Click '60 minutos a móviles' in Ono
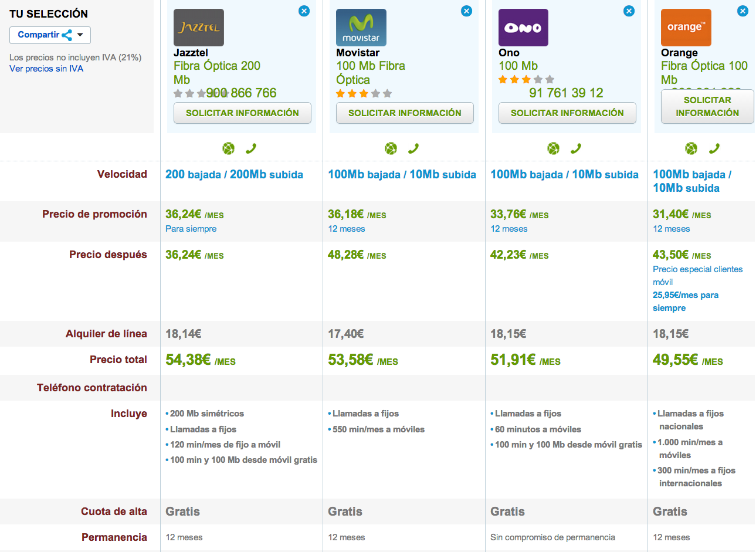The image size is (756, 552). tap(538, 429)
